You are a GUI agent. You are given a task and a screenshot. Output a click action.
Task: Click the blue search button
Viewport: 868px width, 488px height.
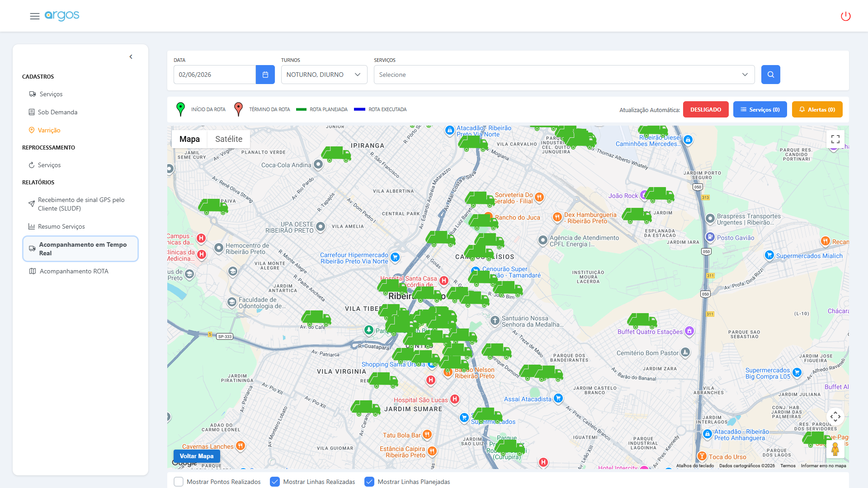(x=771, y=75)
